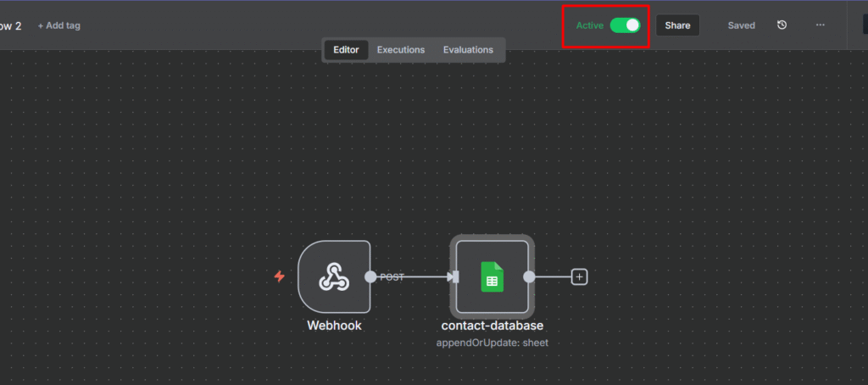Switch to the Editor tab
This screenshot has height=385, width=868.
point(346,50)
